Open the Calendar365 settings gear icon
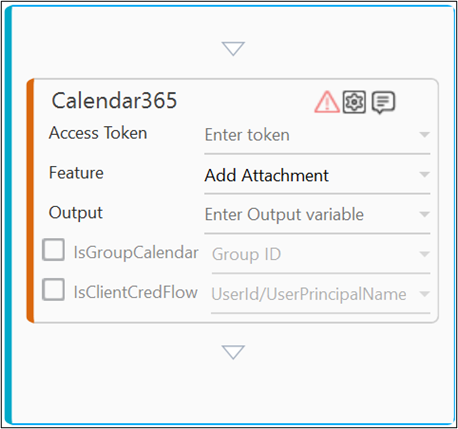This screenshot has height=429, width=458. (354, 102)
